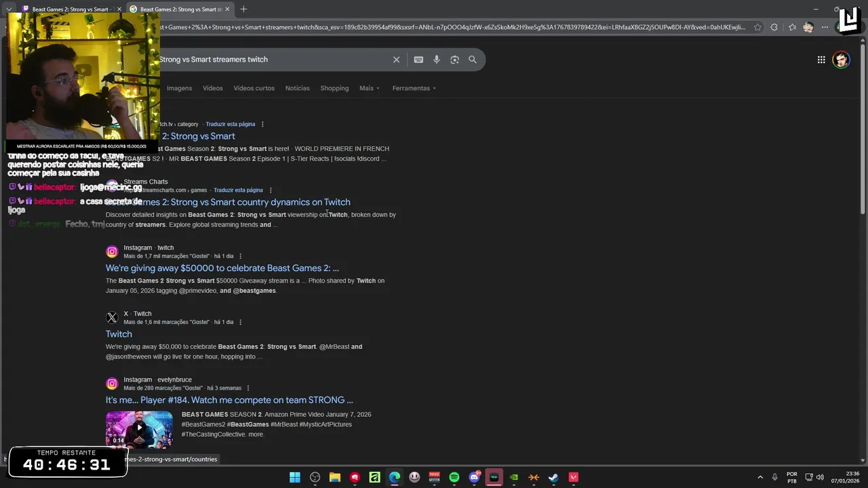This screenshot has width=868, height=488.
Task: Open the browser three-dot settings menu
Action: coord(825,28)
